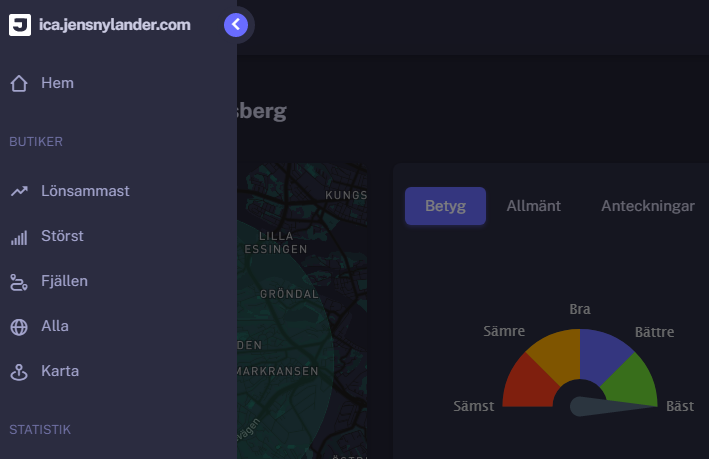Click the J logo icon in sidebar header
The image size is (709, 459).
[x=20, y=25]
